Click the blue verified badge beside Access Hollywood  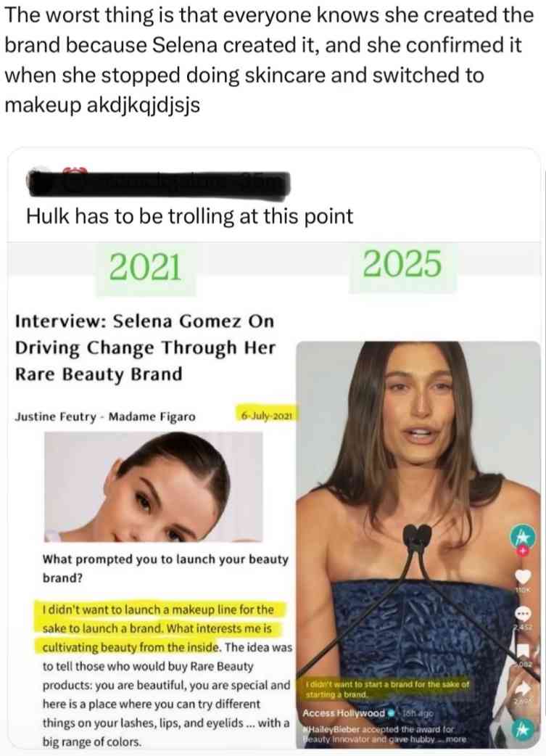[x=391, y=712]
